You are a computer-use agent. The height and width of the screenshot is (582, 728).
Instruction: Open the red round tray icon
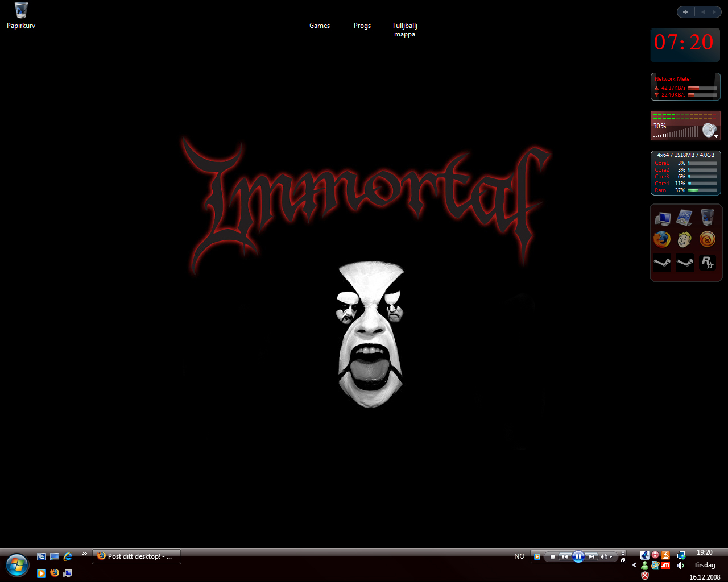pyautogui.click(x=655, y=555)
